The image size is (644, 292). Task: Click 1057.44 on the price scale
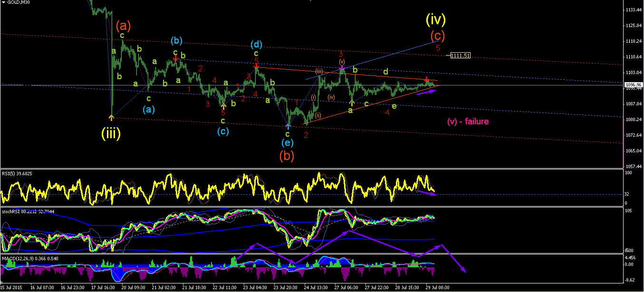click(633, 166)
